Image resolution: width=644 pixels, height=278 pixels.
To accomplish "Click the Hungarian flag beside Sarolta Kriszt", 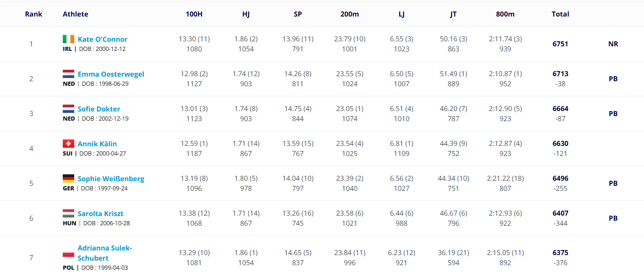I will [68, 213].
